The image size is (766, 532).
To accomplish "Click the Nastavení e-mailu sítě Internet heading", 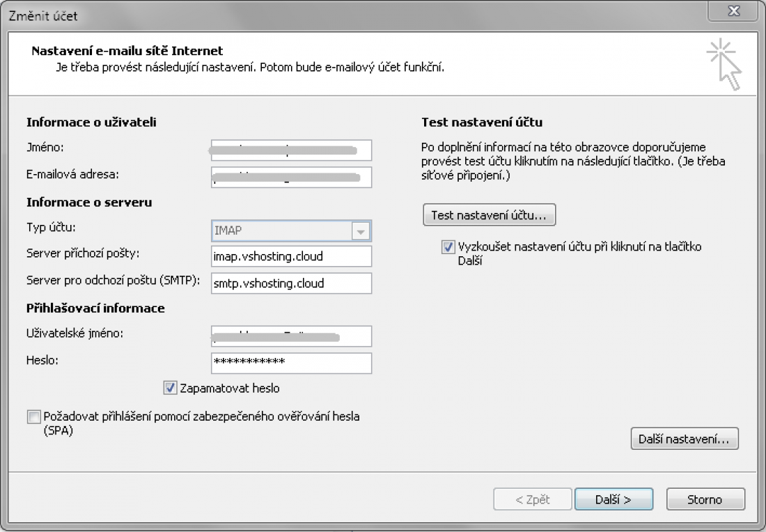I will 127,51.
